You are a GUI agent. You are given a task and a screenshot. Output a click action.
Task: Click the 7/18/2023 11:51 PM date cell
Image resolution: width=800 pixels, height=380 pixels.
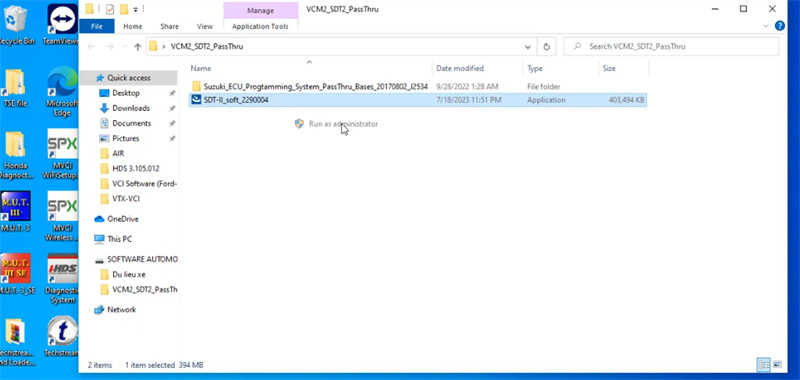(x=468, y=100)
